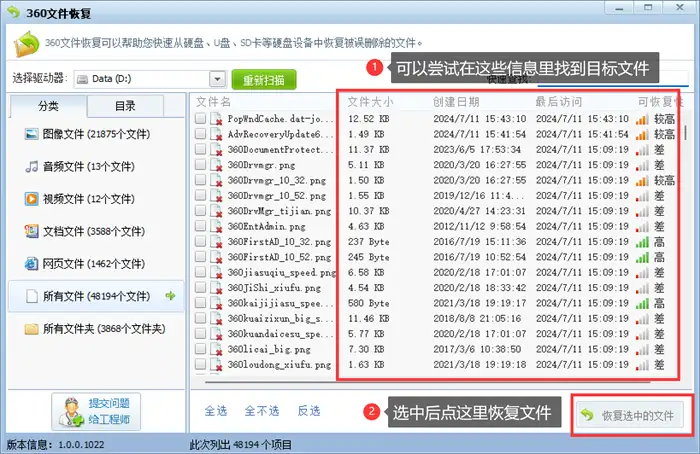The width and height of the screenshot is (700, 454).
Task: Click the file name 360EntAdmin.png
Action: click(267, 226)
